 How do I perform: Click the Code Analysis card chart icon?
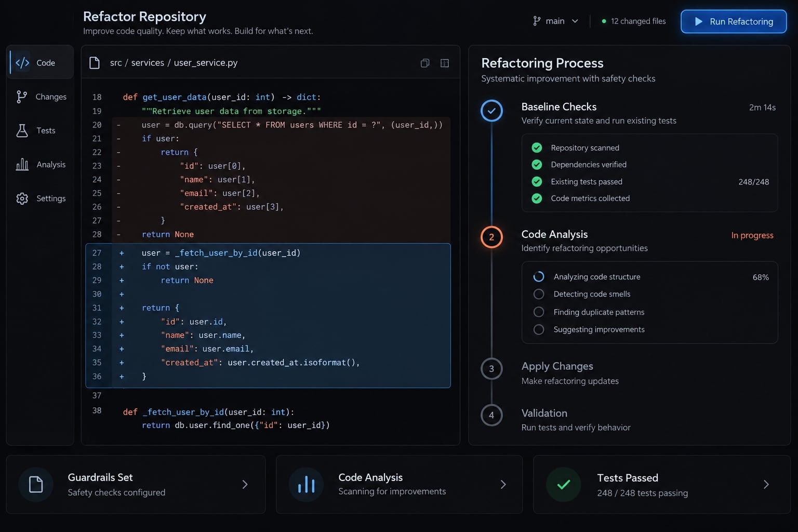307,484
